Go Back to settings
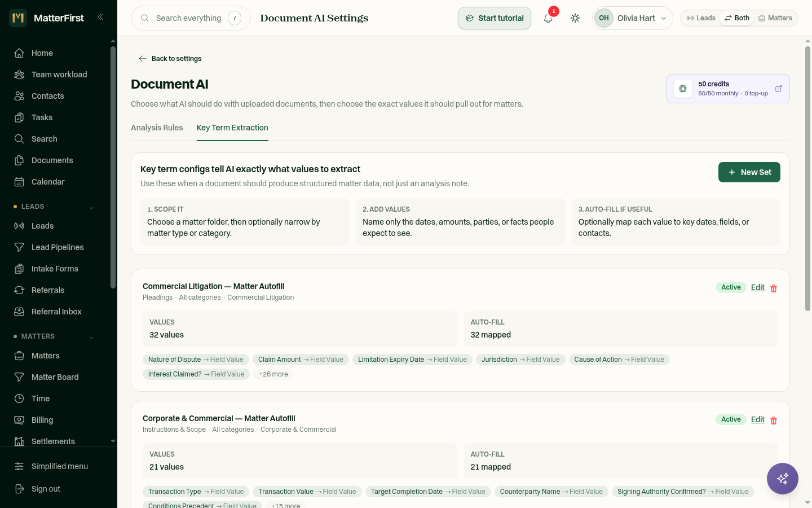 (170, 59)
